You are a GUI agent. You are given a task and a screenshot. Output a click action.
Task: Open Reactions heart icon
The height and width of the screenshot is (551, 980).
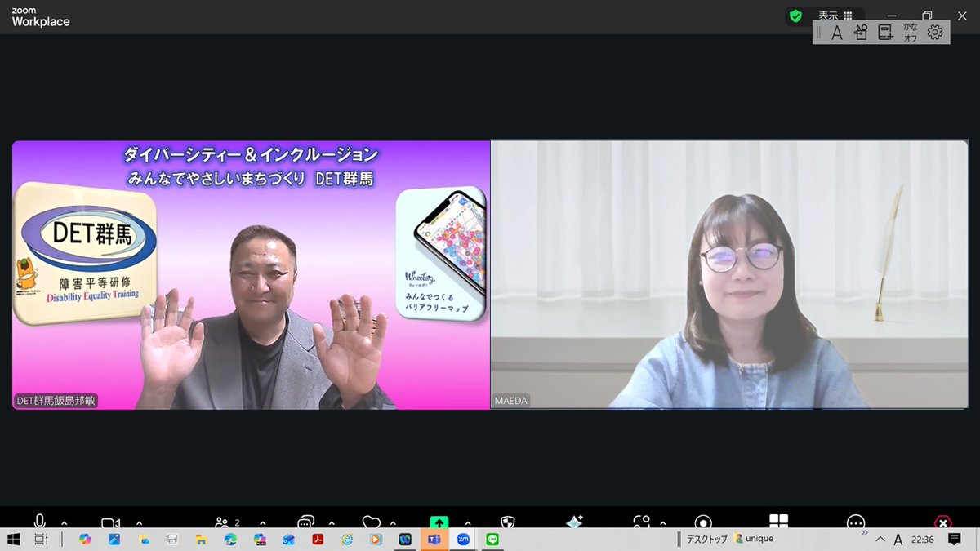[x=372, y=522]
